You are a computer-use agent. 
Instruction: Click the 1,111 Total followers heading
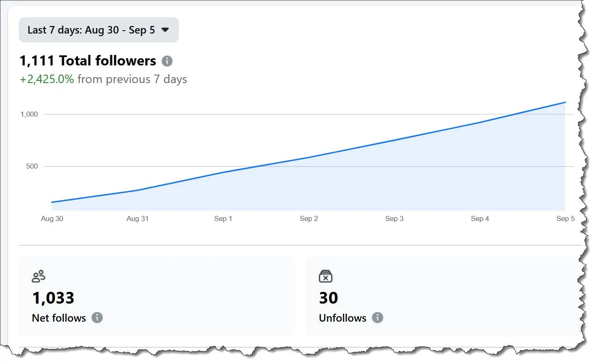[x=88, y=61]
